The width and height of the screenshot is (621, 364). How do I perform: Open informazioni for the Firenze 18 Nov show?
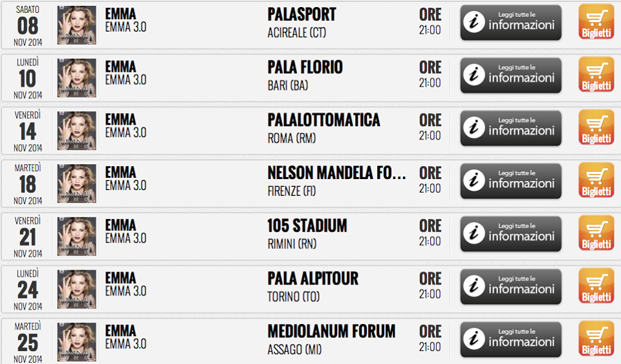510,181
